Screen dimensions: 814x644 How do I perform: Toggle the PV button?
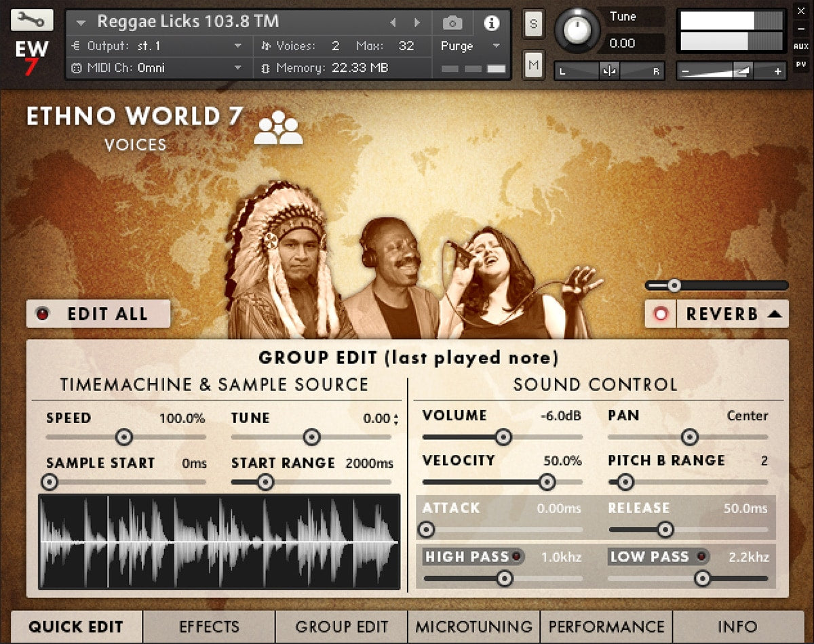click(x=800, y=64)
